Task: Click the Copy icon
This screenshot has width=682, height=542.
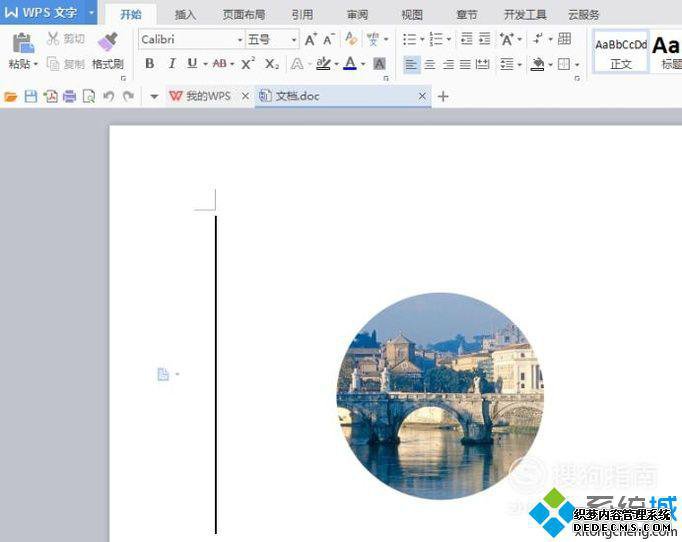Action: [53, 64]
